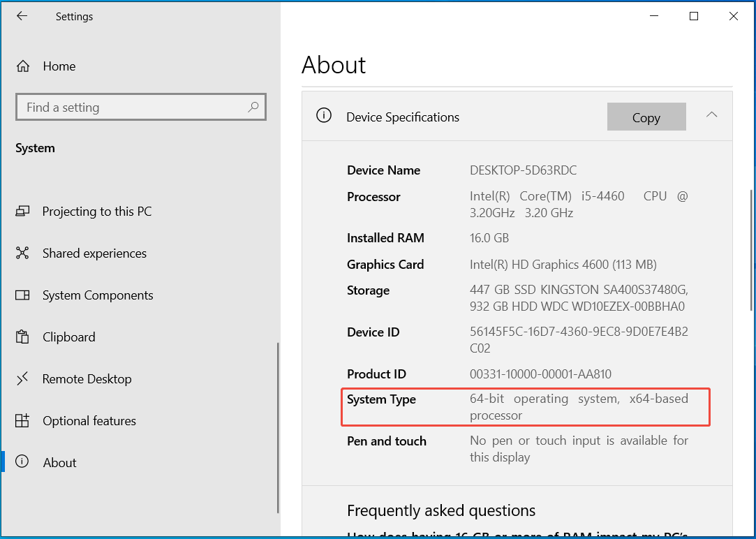Click the Pen and touch label
This screenshot has height=539, width=756.
387,441
